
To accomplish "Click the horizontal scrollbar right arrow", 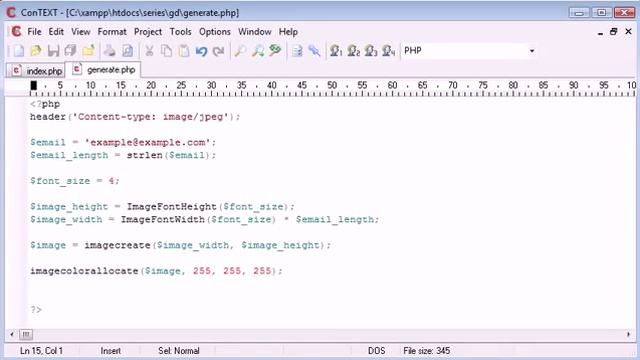I will click(628, 334).
